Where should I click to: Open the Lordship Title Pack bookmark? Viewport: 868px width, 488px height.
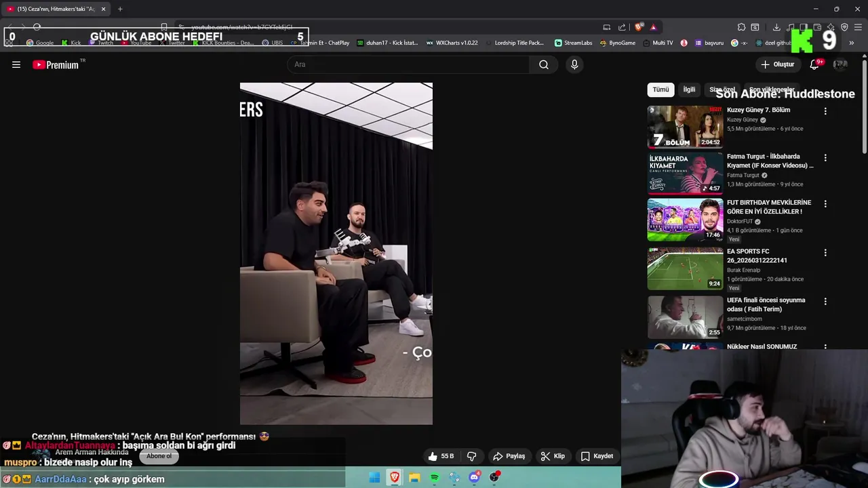tap(514, 43)
